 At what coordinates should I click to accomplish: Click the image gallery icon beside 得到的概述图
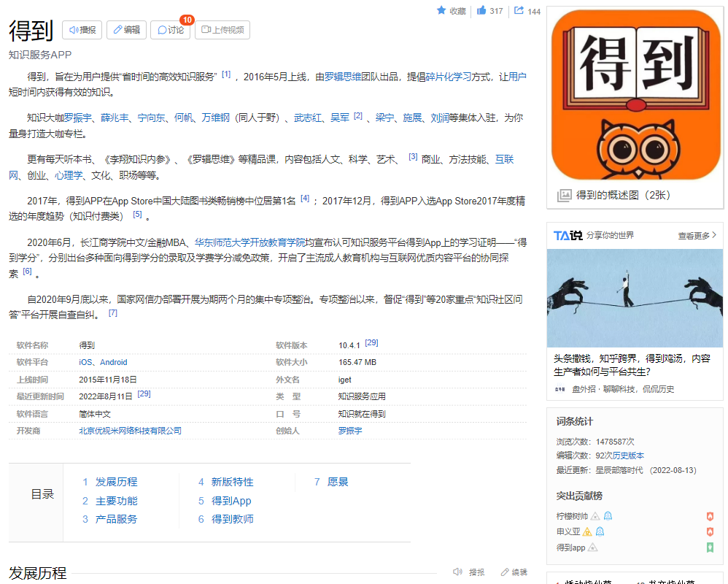click(564, 195)
